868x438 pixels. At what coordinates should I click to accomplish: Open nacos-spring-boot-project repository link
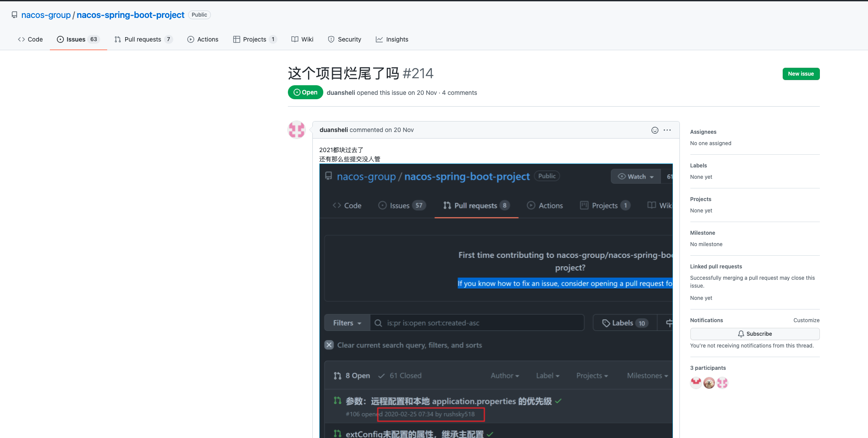(130, 15)
